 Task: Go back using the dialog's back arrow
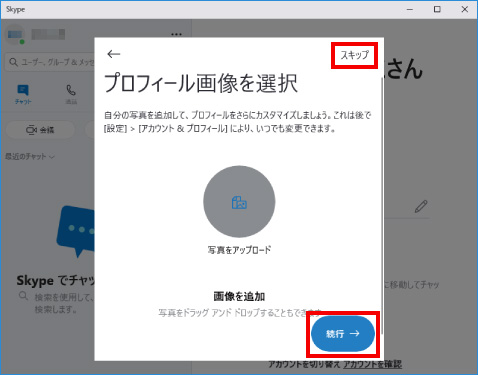(x=114, y=54)
